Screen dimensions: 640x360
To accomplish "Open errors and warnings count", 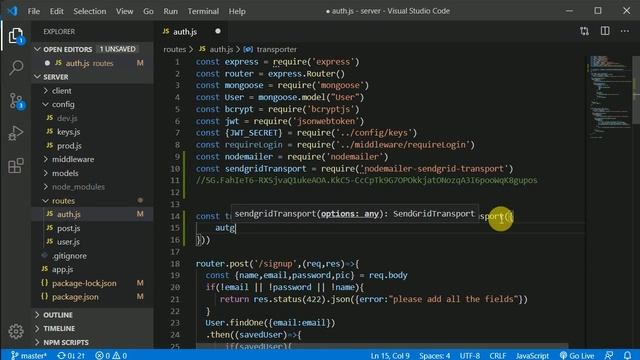I will [111, 356].
